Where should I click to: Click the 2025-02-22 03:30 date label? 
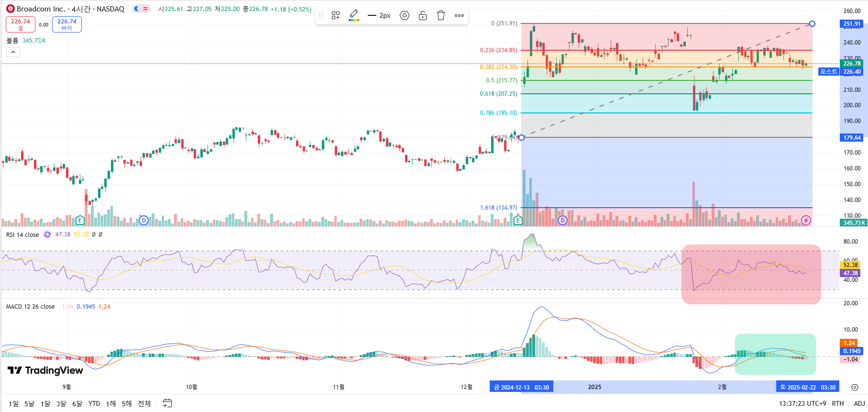pyautogui.click(x=808, y=387)
